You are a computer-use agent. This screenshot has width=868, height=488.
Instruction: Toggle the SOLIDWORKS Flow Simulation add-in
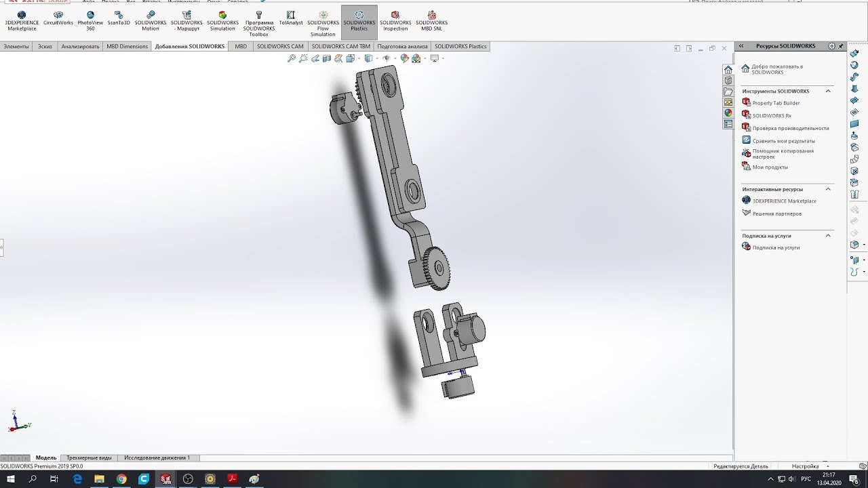[323, 24]
